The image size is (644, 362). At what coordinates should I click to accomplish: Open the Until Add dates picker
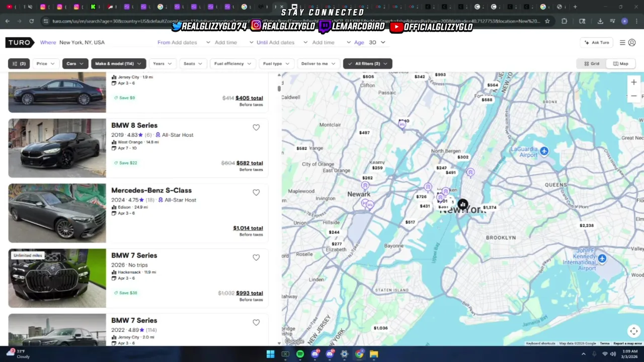pos(282,42)
